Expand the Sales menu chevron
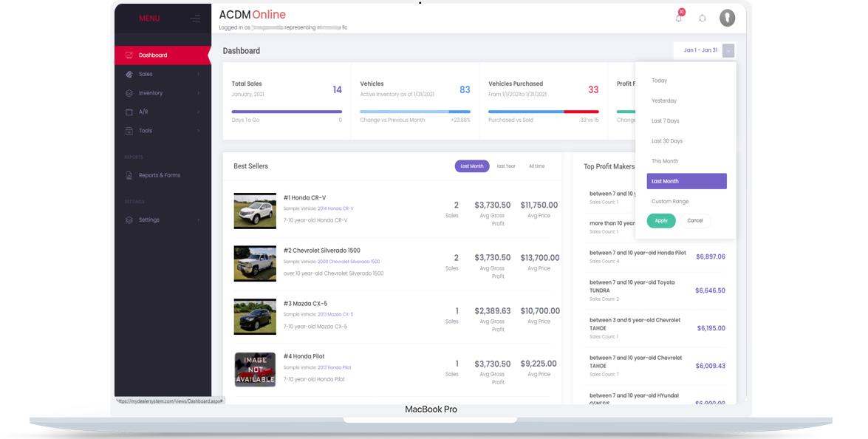 pyautogui.click(x=198, y=74)
